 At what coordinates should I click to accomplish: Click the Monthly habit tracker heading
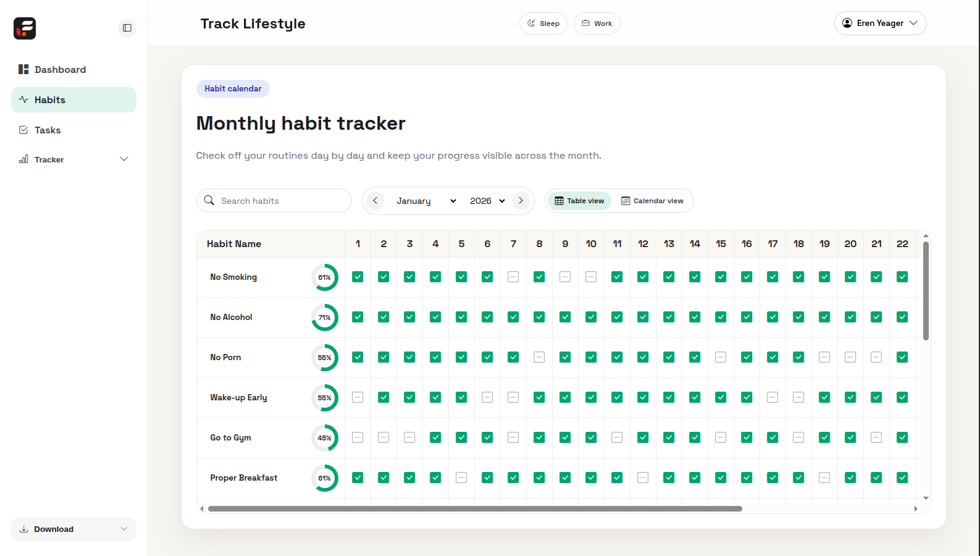(x=301, y=124)
